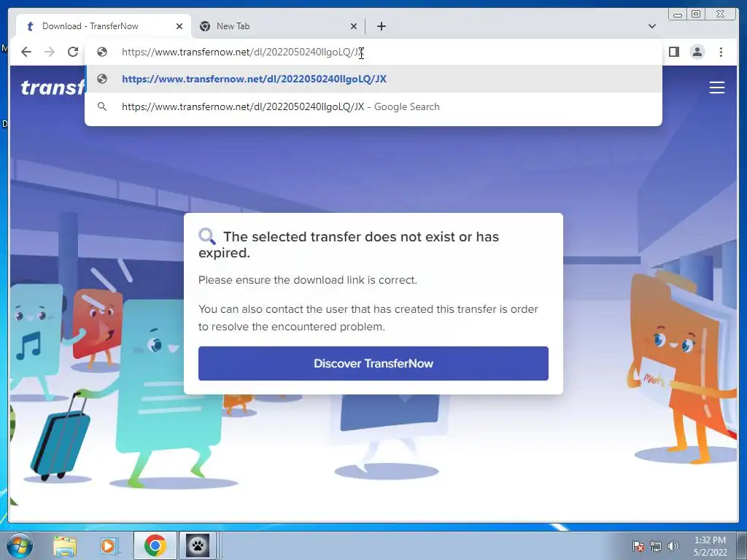Close the Download - TransferNow tab
This screenshot has height=560, width=747.
pyautogui.click(x=179, y=26)
